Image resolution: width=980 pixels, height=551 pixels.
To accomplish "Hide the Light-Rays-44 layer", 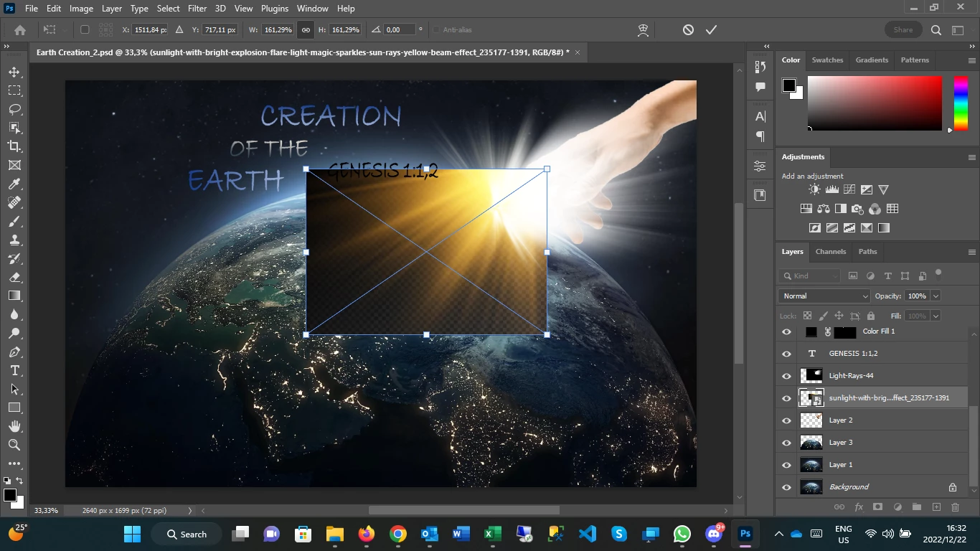I will (787, 376).
